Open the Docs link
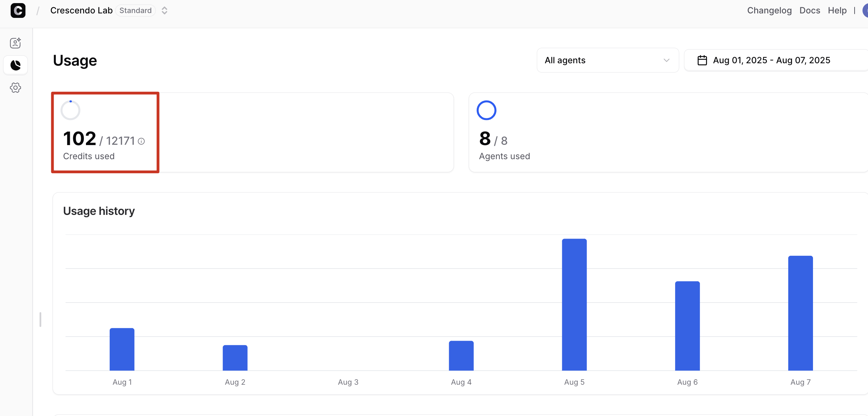This screenshot has width=868, height=416. [810, 11]
